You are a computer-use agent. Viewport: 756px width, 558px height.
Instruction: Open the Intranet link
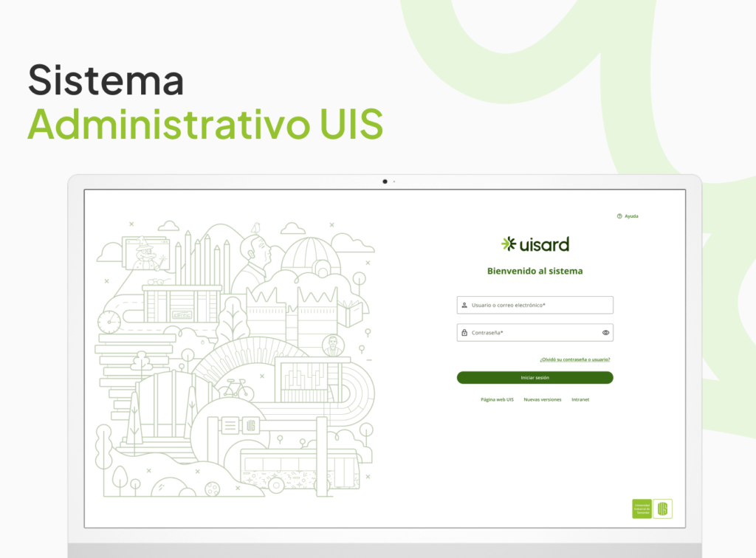pyautogui.click(x=580, y=399)
